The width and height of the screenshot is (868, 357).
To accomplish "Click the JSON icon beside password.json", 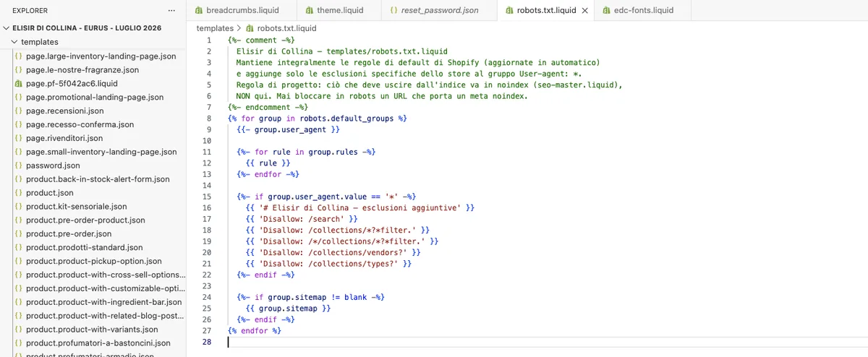I will 18,165.
